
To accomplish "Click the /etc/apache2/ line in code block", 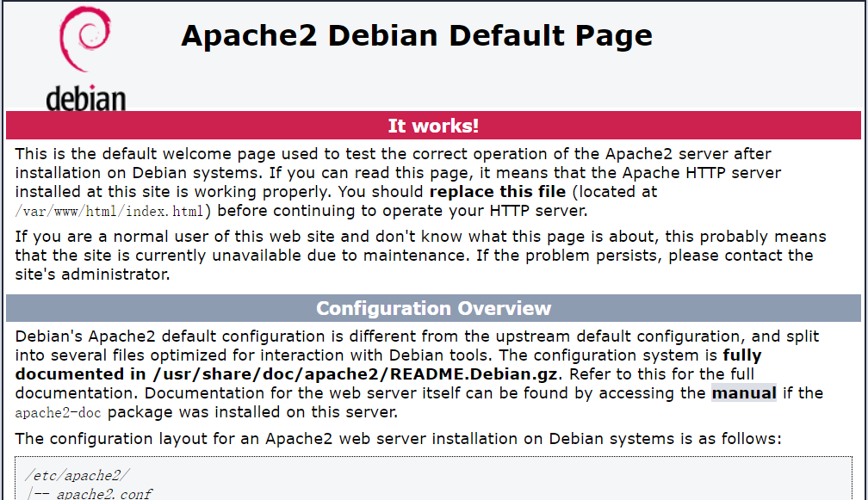I will pos(77,475).
